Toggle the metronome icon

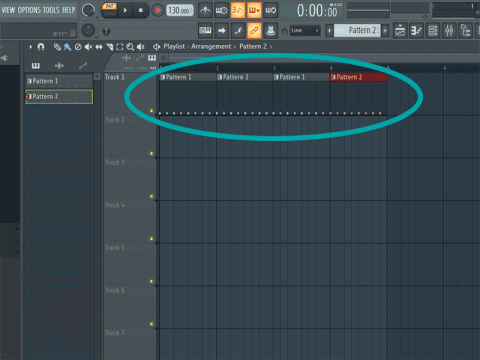click(205, 10)
